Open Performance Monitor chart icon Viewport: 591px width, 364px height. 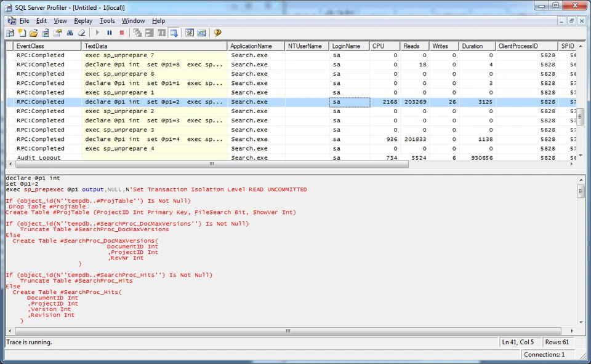point(202,33)
